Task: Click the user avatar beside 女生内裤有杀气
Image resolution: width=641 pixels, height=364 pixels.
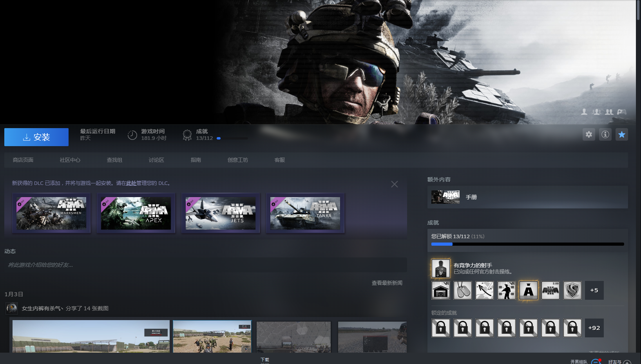Action: (12, 308)
